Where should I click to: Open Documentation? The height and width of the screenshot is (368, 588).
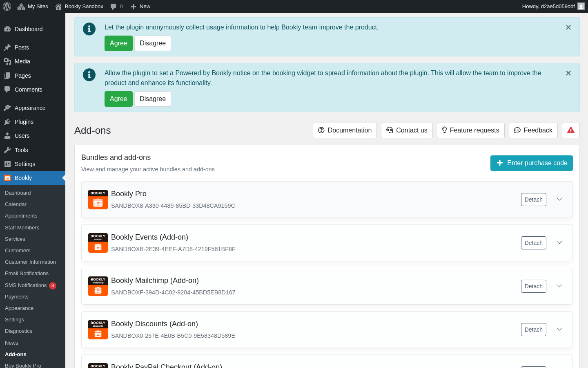[345, 130]
